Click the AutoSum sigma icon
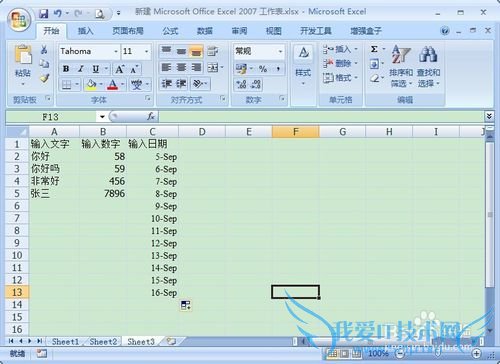This screenshot has width=500, height=364. coord(374,49)
